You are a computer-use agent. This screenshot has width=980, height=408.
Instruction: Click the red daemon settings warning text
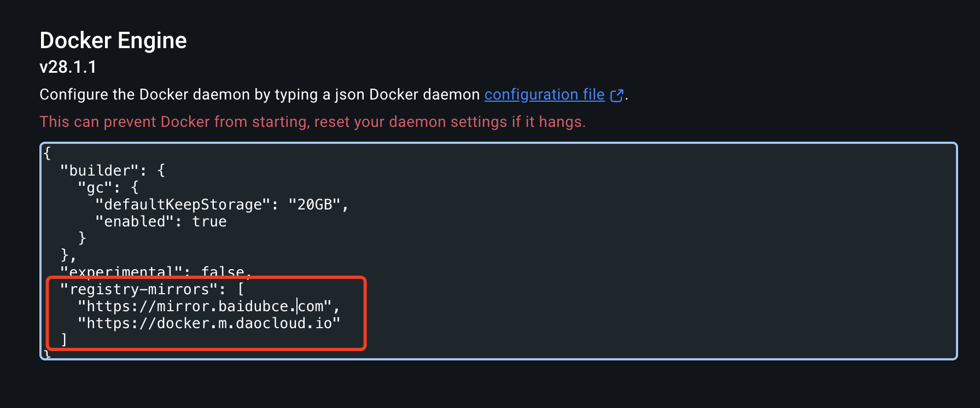tap(312, 121)
